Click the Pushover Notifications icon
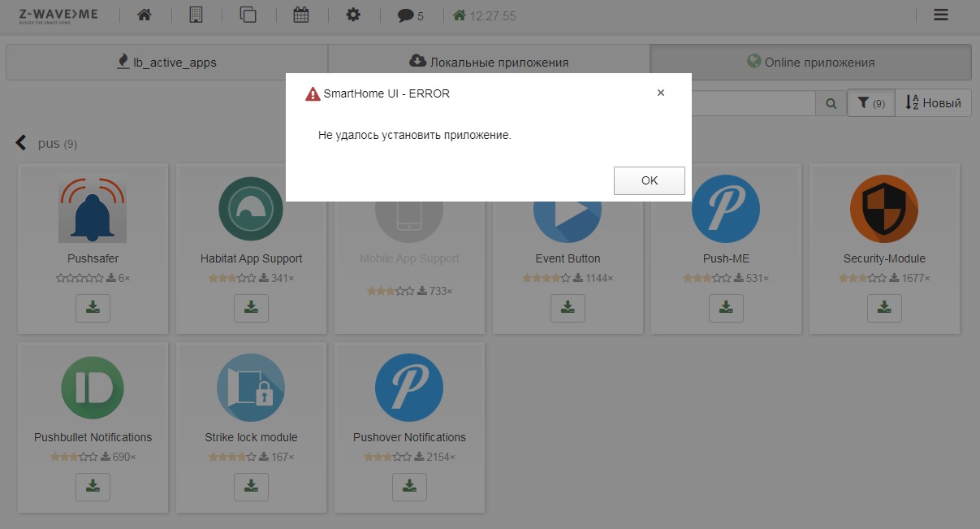Viewport: 980px width, 529px height. click(x=409, y=388)
